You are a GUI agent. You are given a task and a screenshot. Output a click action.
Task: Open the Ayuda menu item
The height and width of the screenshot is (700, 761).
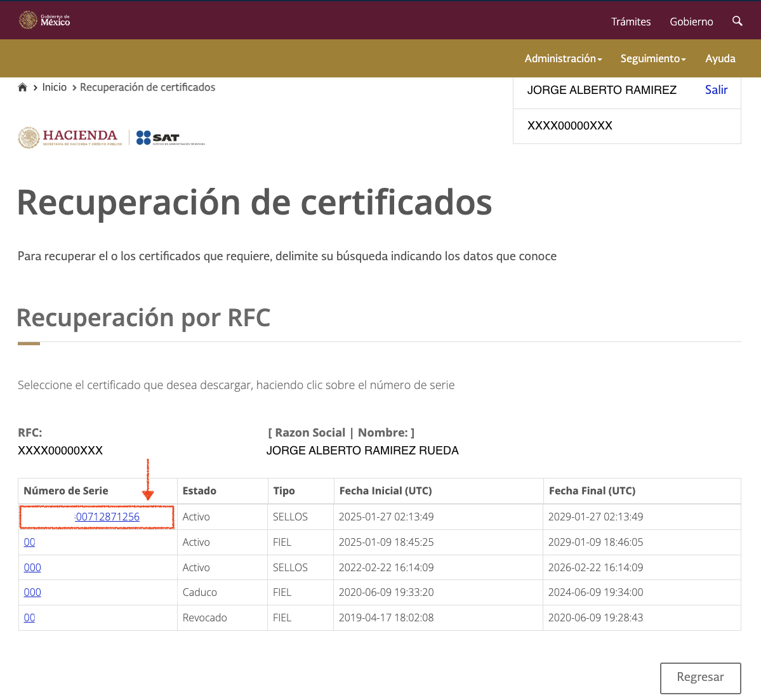pyautogui.click(x=720, y=58)
